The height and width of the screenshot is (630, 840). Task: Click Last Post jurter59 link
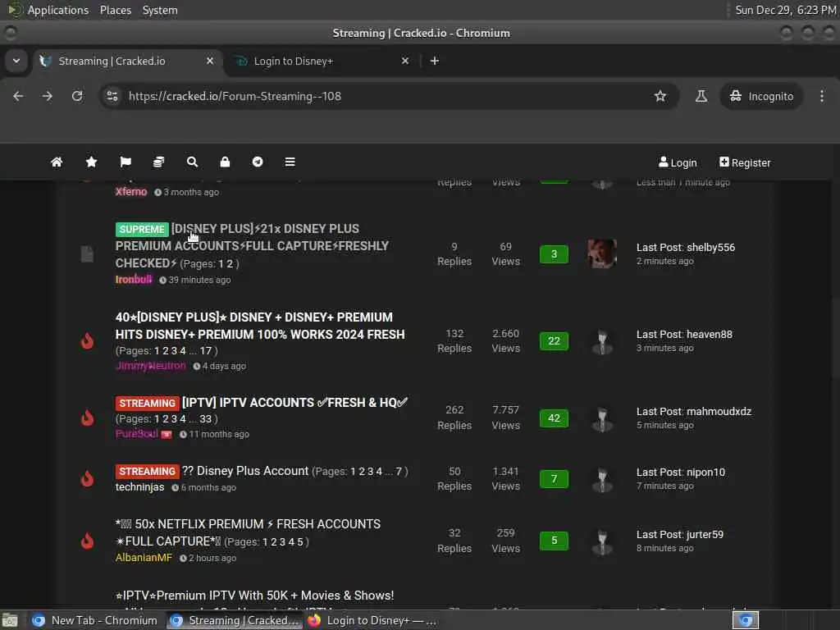[x=680, y=534]
